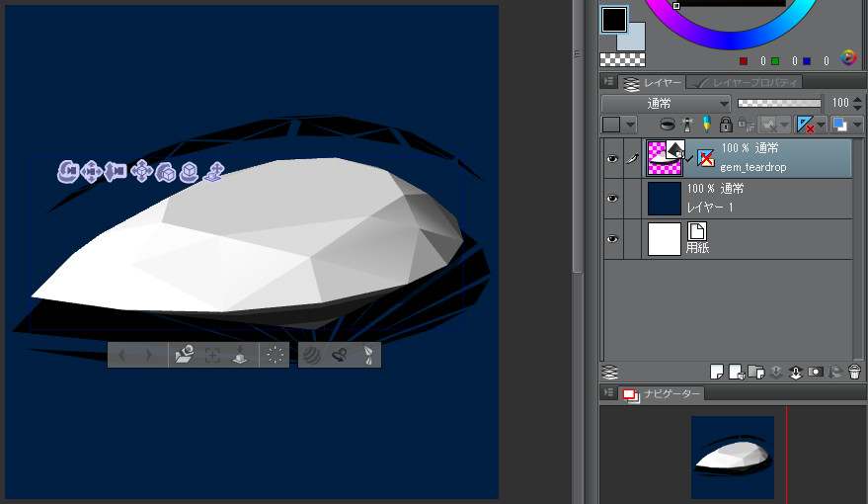
Task: Hide the gem_teardrop layer
Action: (612, 157)
